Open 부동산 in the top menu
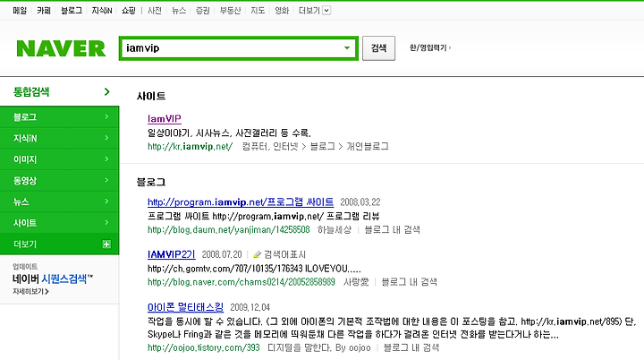Screen dimensions: 644x360 click(x=230, y=11)
